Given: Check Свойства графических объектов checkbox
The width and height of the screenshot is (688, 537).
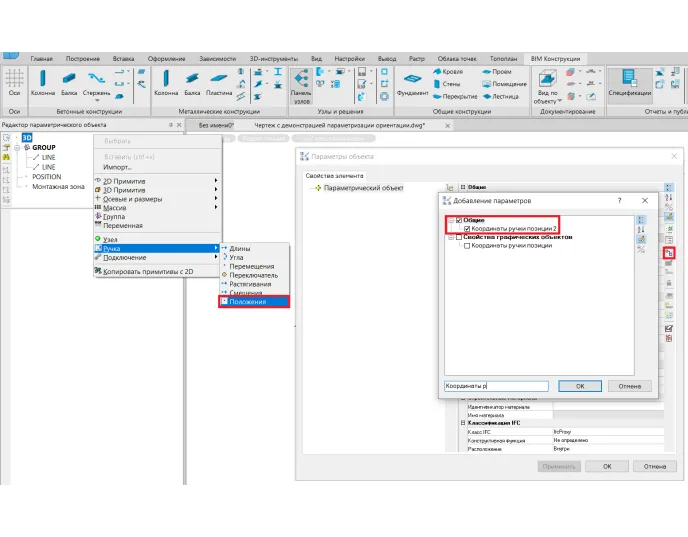Looking at the screenshot, I should click(459, 237).
